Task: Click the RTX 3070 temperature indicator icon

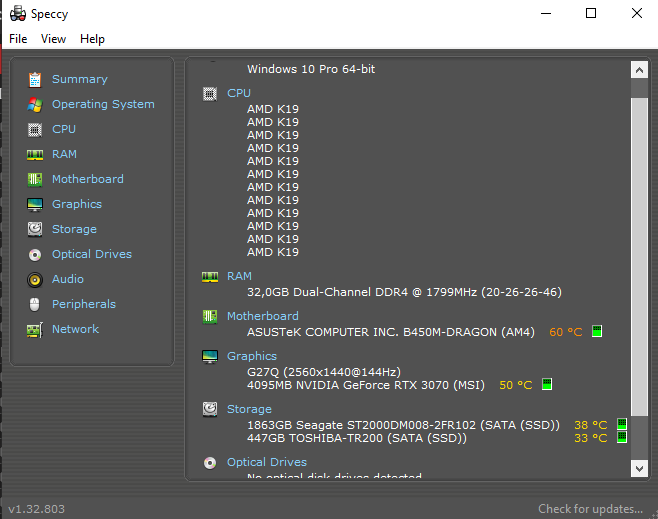Action: 547,384
